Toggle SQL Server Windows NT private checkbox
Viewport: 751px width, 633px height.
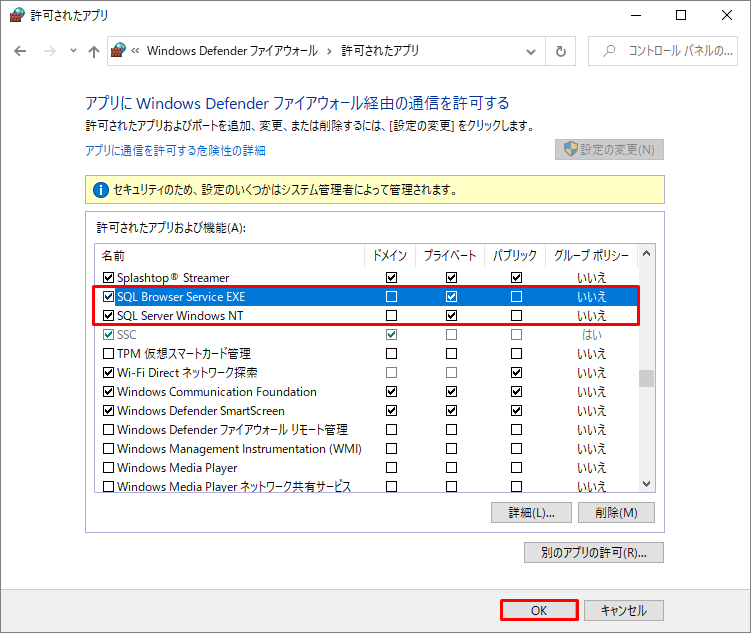tap(451, 316)
